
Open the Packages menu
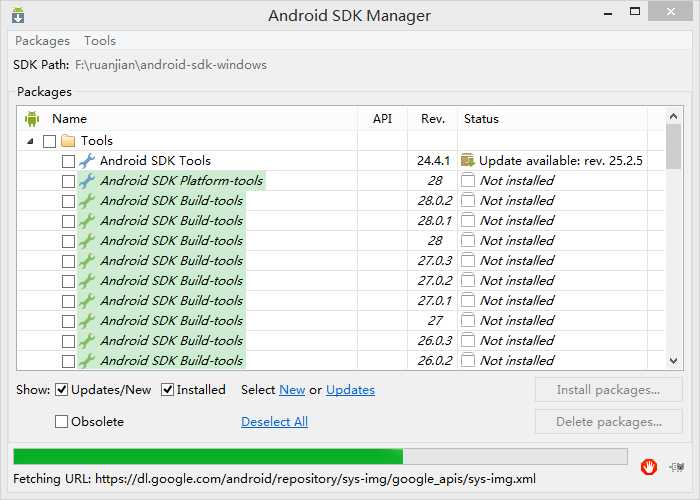click(42, 41)
